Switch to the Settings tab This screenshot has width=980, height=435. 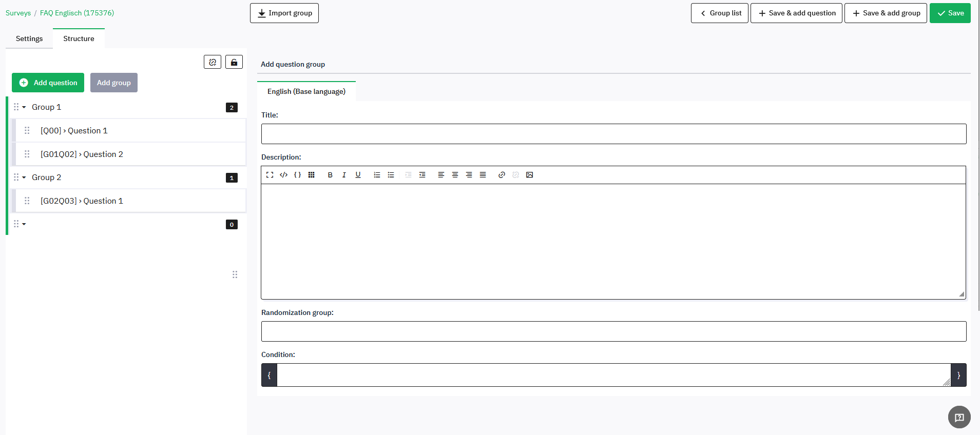(29, 38)
